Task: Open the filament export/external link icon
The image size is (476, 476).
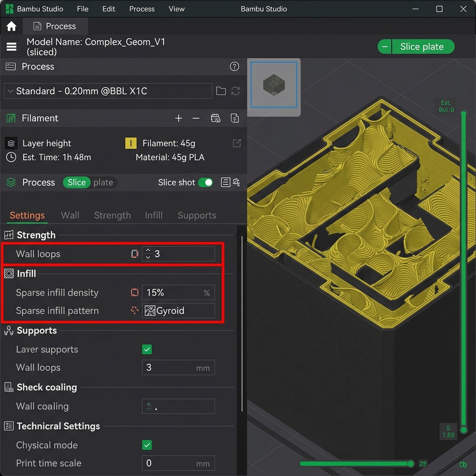Action: click(x=237, y=143)
